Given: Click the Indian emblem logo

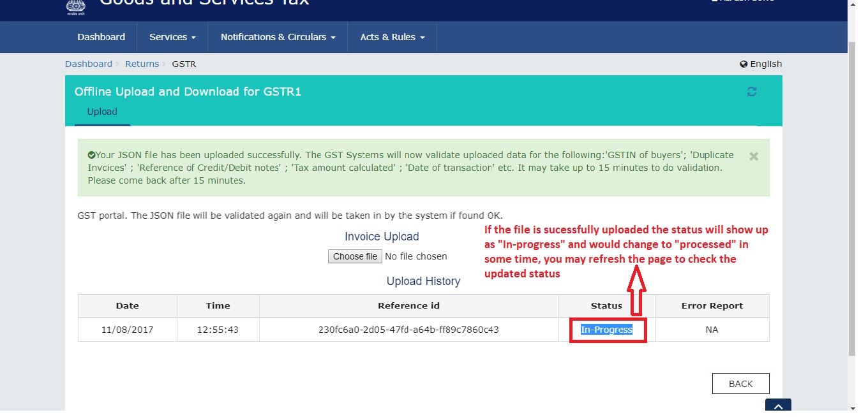Looking at the screenshot, I should [x=76, y=6].
